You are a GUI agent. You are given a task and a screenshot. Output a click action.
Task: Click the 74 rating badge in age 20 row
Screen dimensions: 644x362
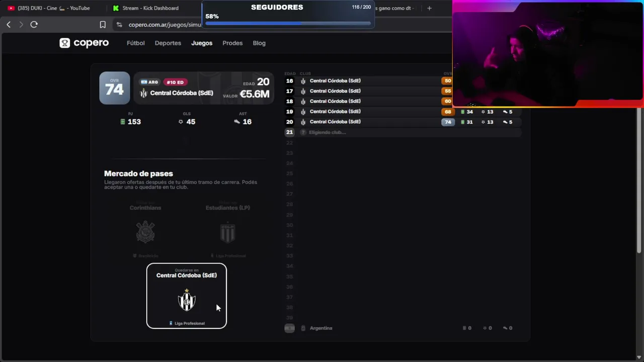pyautogui.click(x=448, y=122)
